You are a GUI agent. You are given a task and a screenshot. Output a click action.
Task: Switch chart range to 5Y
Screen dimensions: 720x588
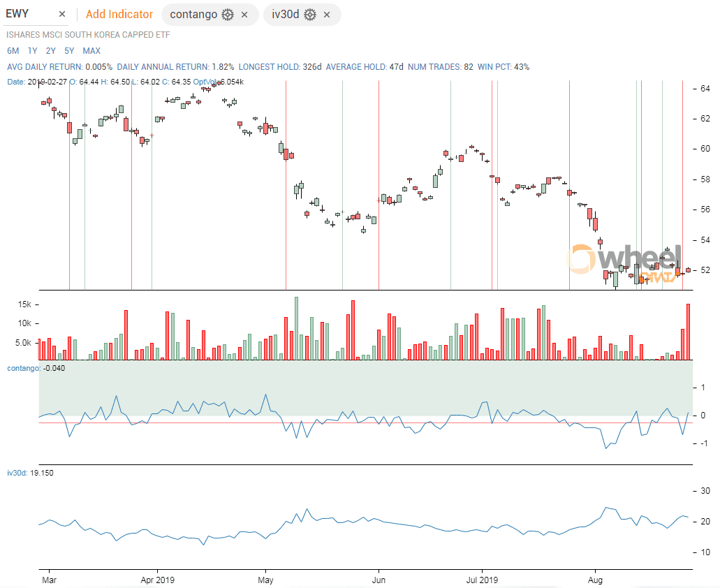pyautogui.click(x=69, y=51)
